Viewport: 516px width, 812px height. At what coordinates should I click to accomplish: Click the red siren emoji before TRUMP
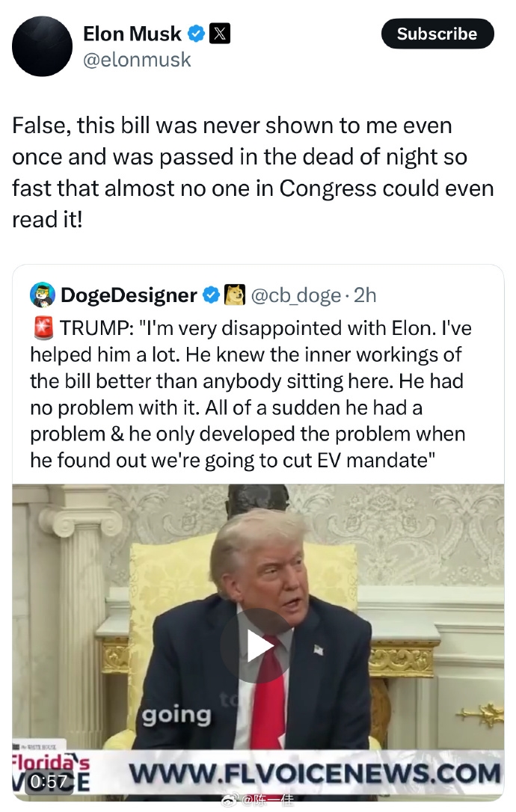coord(42,328)
